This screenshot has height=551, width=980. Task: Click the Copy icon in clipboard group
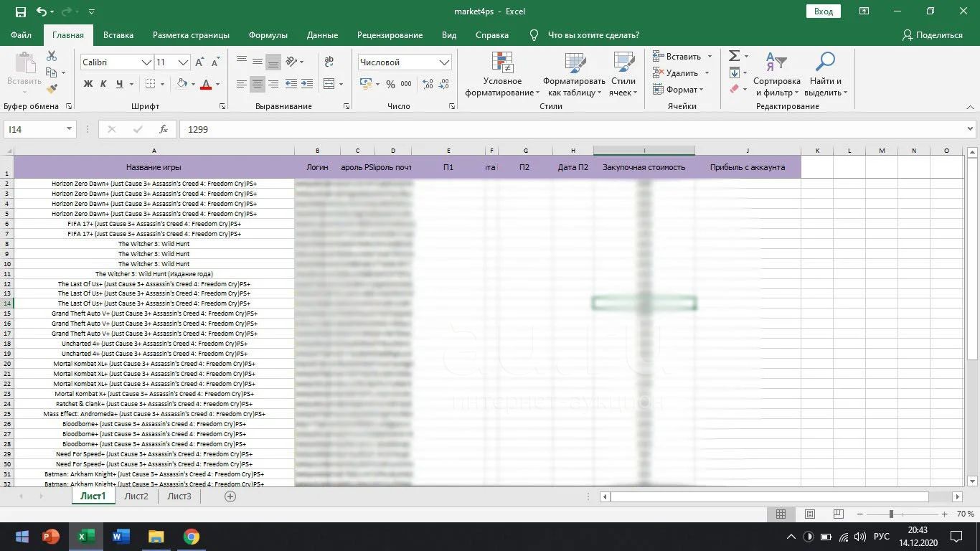tap(52, 72)
